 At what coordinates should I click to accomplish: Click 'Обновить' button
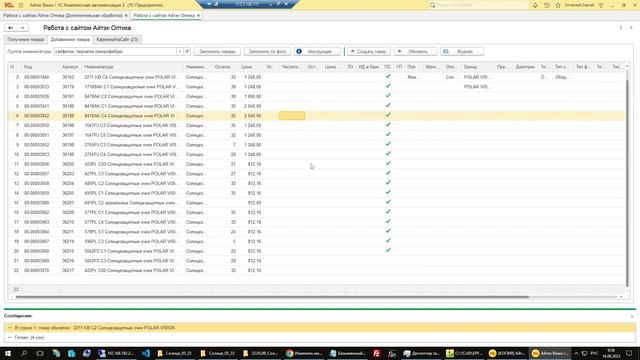tap(416, 51)
